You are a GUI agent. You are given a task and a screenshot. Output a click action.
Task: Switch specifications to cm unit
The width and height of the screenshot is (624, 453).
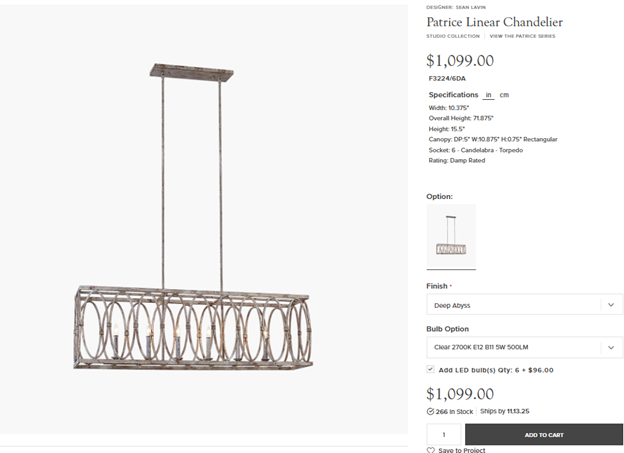(504, 95)
